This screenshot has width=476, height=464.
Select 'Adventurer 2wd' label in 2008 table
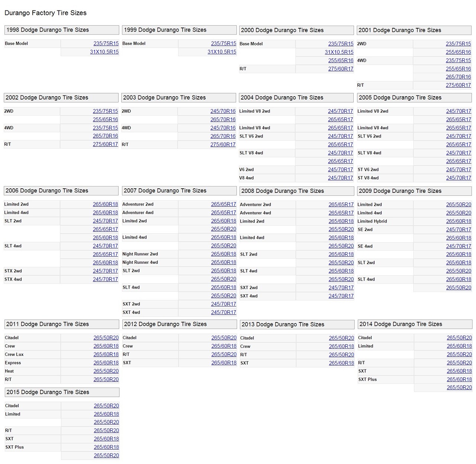tap(255, 205)
